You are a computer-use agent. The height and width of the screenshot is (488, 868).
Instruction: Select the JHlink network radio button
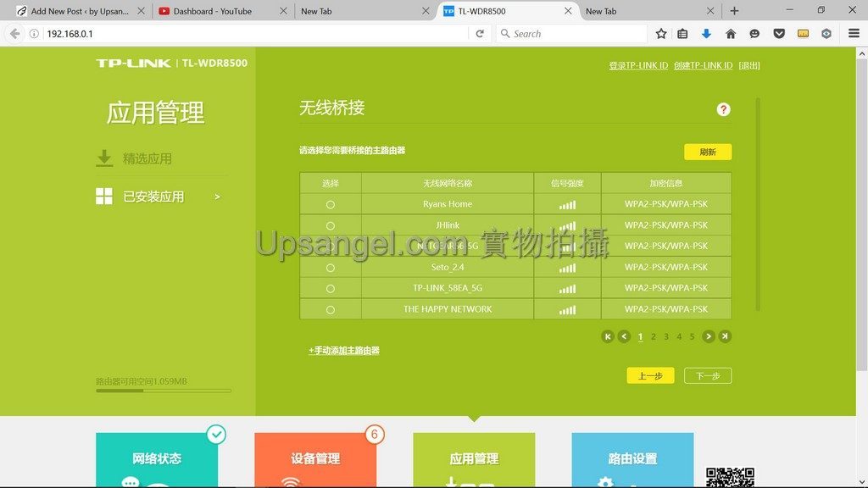pyautogui.click(x=331, y=225)
